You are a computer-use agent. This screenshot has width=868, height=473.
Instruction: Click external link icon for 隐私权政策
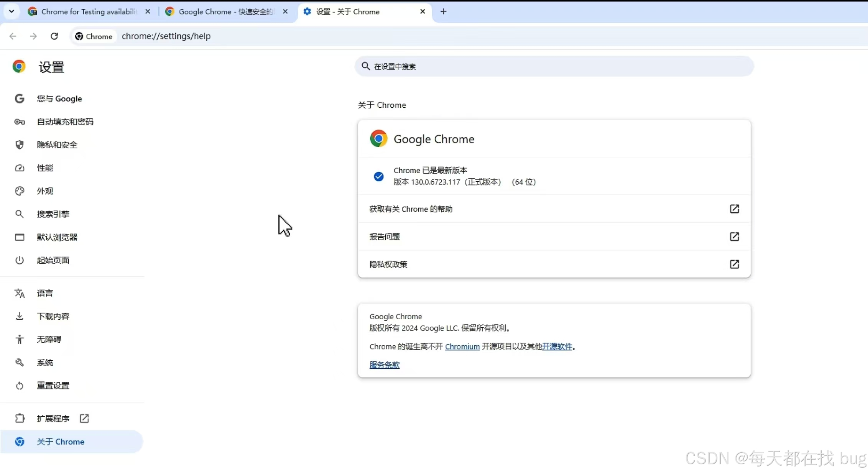[734, 264]
